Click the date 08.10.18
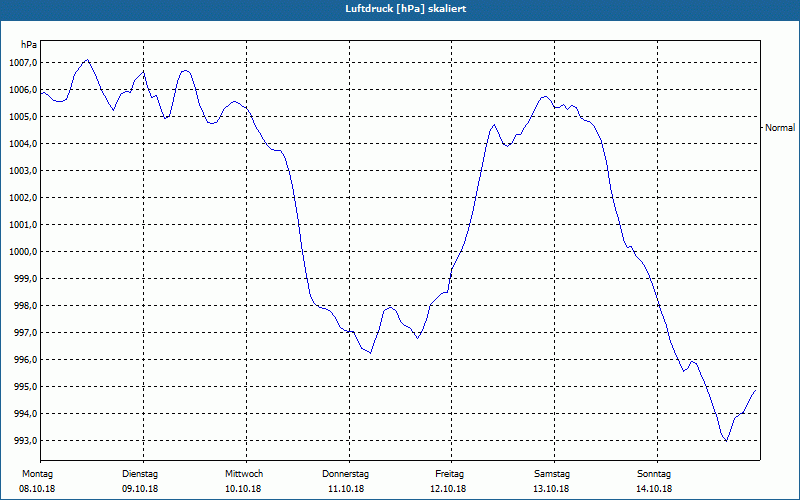 [x=37, y=489]
